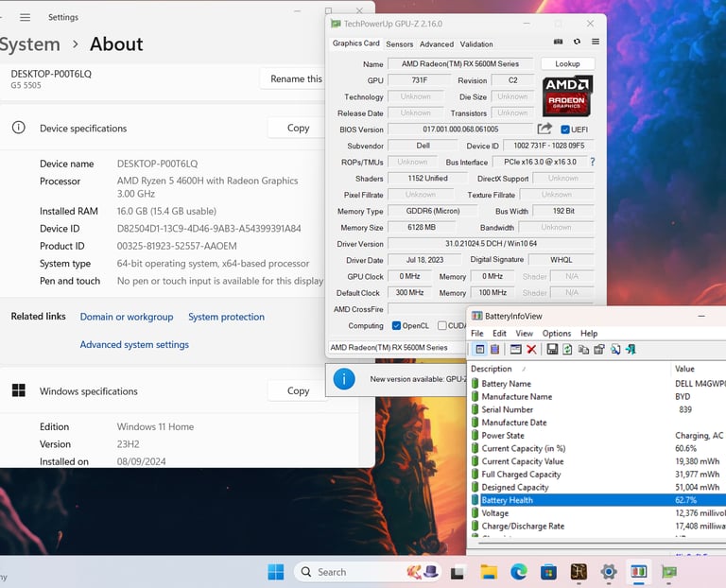Switch to the Validation tab
Screen dimensions: 726x588
[x=476, y=44]
